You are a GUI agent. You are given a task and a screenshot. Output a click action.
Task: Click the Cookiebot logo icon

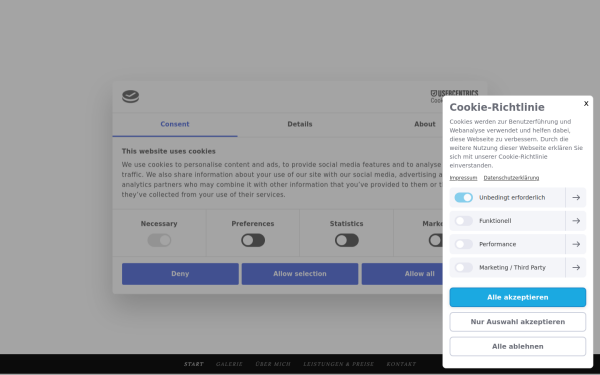pyautogui.click(x=130, y=96)
